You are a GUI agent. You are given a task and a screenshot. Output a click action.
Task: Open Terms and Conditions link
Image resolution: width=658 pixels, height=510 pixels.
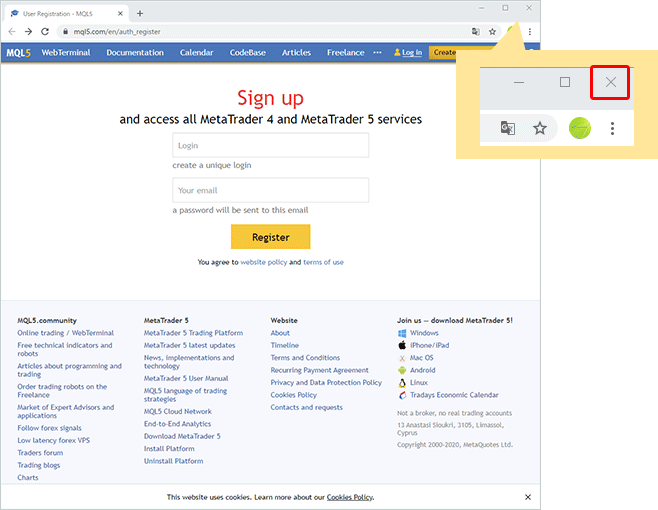click(x=305, y=358)
